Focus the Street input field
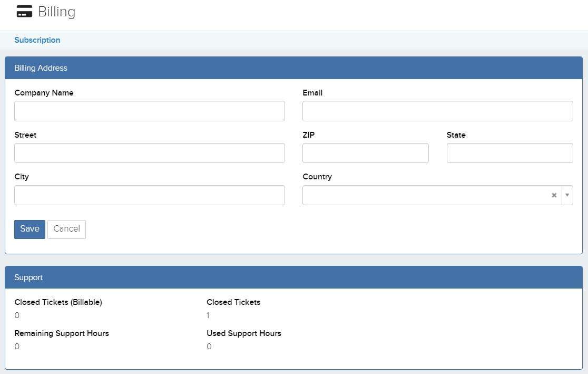 click(150, 153)
